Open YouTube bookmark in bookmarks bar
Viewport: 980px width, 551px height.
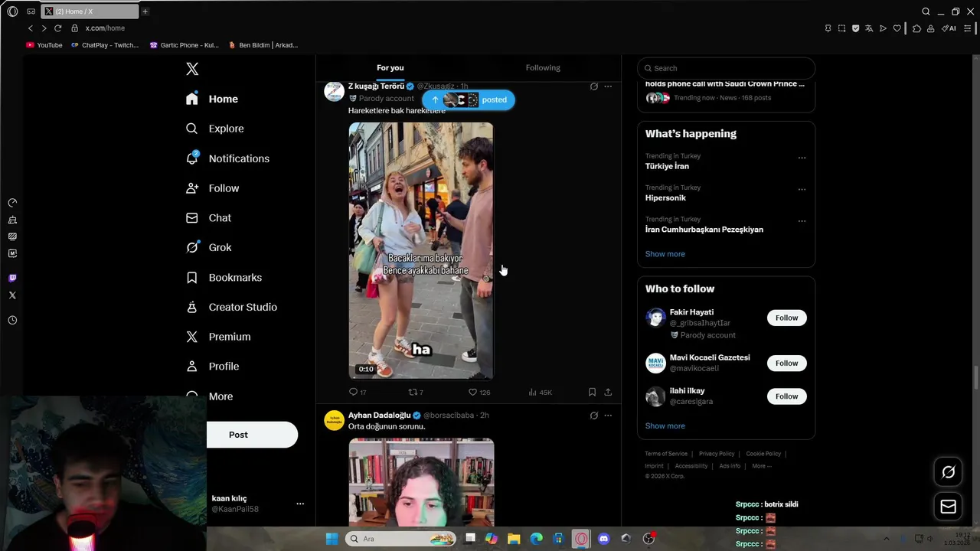(x=44, y=45)
